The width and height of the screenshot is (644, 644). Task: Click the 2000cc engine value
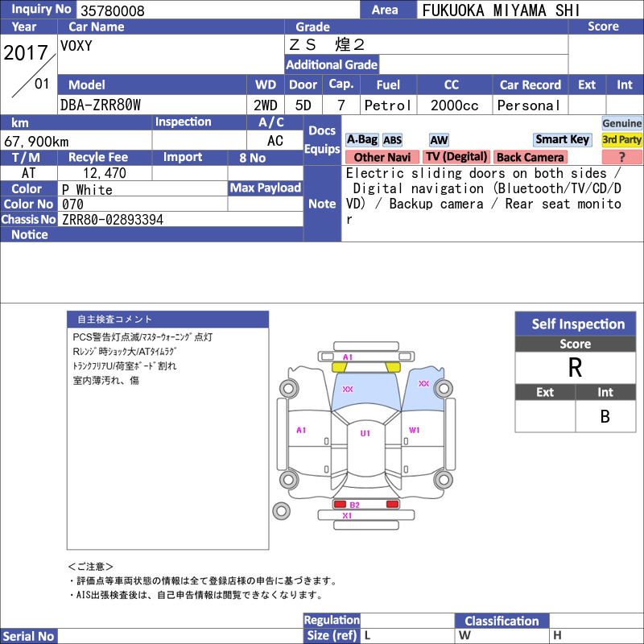tap(455, 105)
